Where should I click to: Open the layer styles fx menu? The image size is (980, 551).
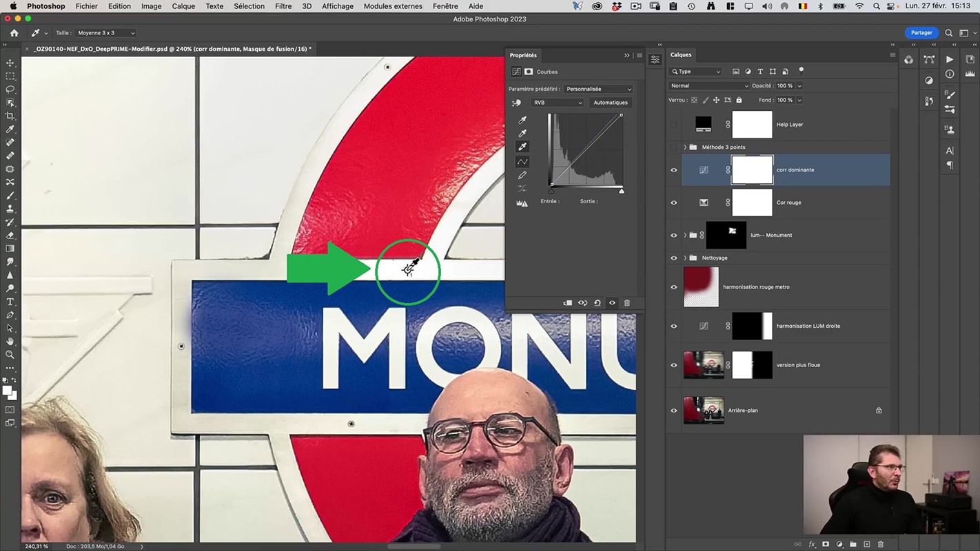(812, 544)
